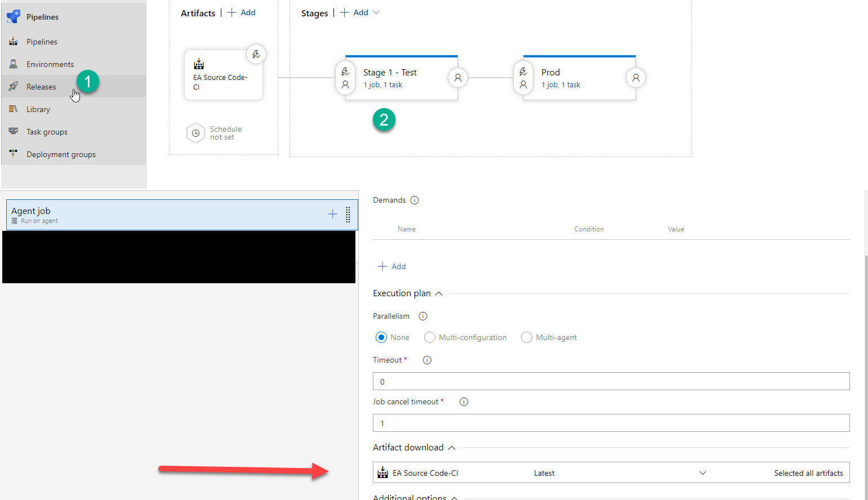Viewport: 868px width, 500px height.
Task: Open pre-deployment conditions for Prod stage
Action: pos(523,78)
